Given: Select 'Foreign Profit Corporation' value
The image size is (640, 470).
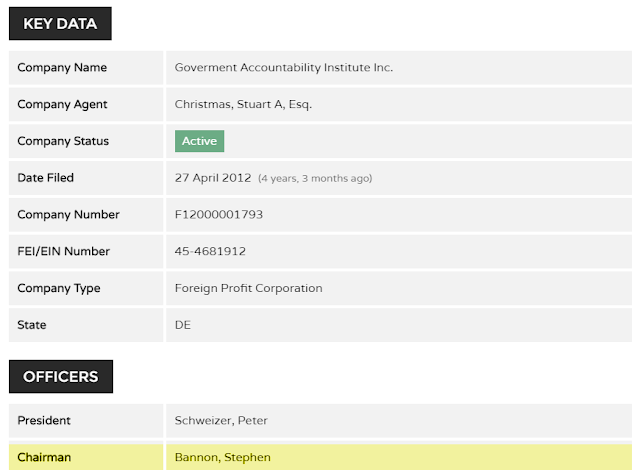Looking at the screenshot, I should [x=249, y=288].
